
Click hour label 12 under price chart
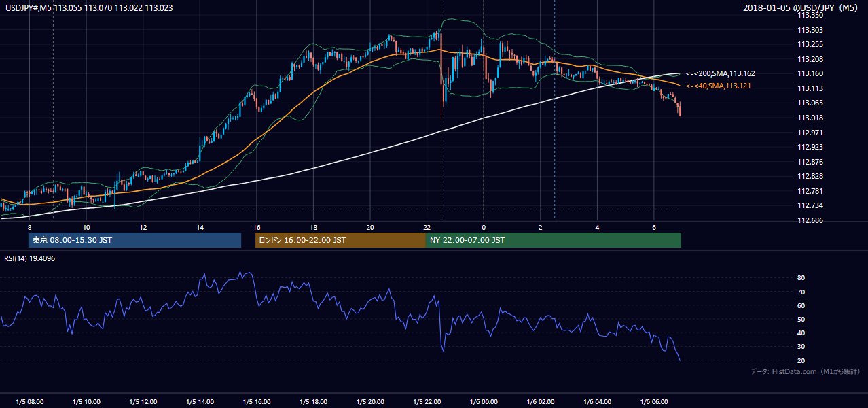(143, 226)
